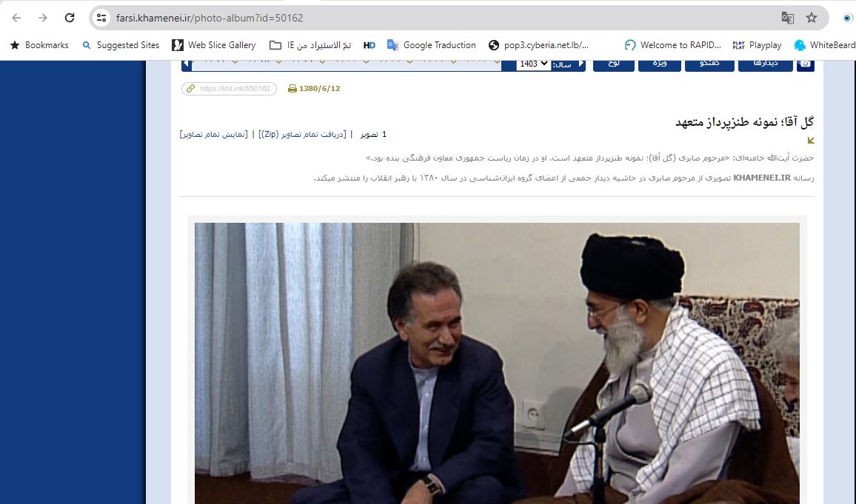Switch to the ویژه tab

[660, 64]
